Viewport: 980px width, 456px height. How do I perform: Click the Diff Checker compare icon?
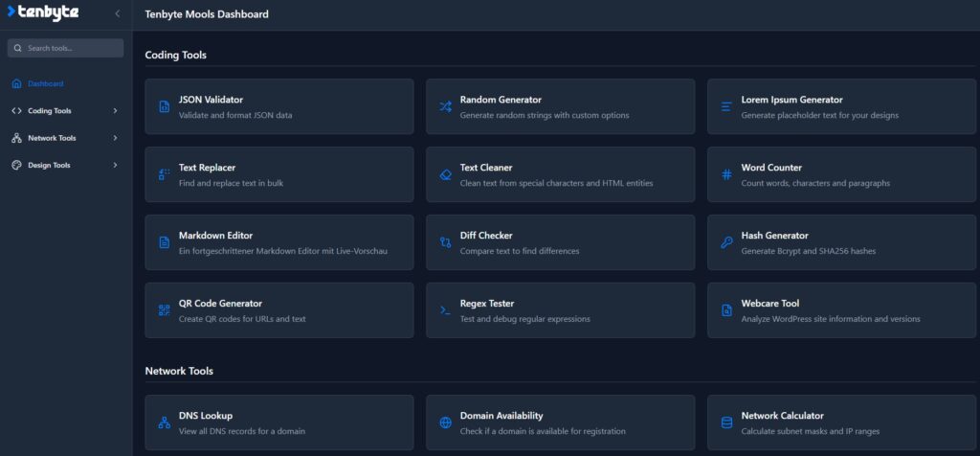[x=445, y=242]
